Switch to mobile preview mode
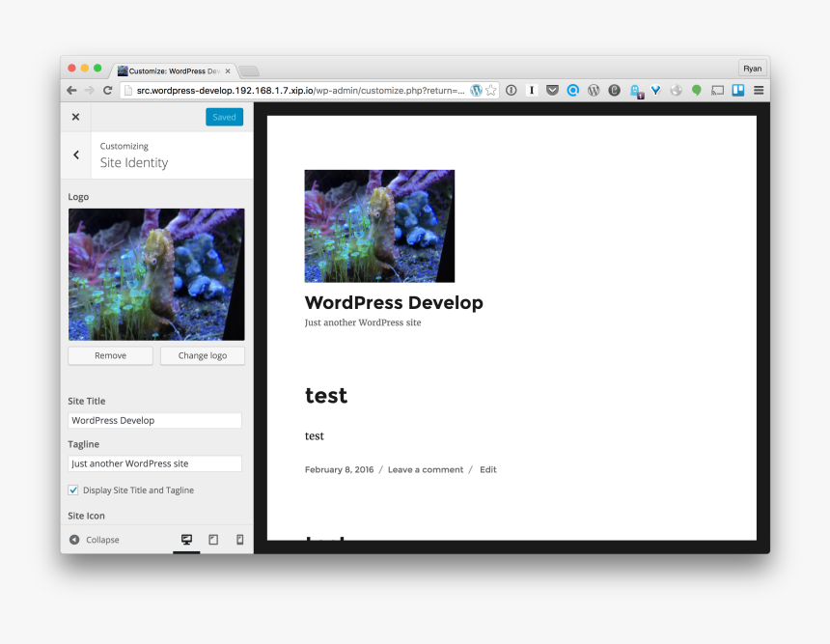Viewport: 830px width, 644px height. click(240, 540)
